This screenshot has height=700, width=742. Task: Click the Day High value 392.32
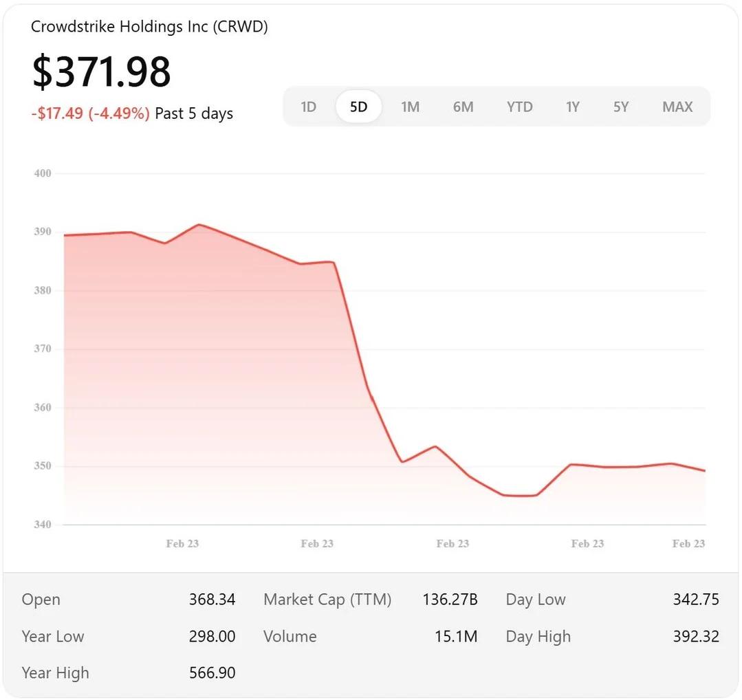[695, 637]
